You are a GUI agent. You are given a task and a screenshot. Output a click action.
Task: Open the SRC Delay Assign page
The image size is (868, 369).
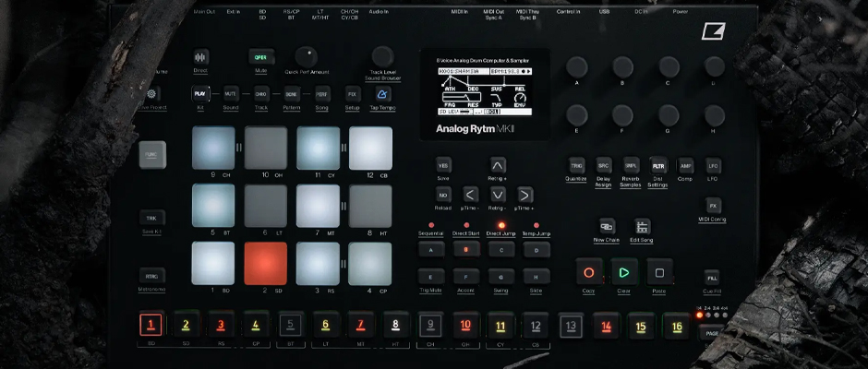pos(603,165)
